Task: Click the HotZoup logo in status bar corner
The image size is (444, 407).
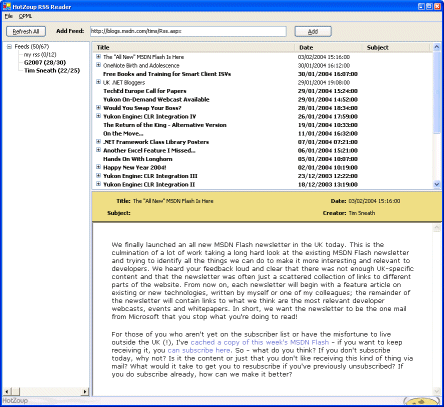Action: tap(421, 401)
